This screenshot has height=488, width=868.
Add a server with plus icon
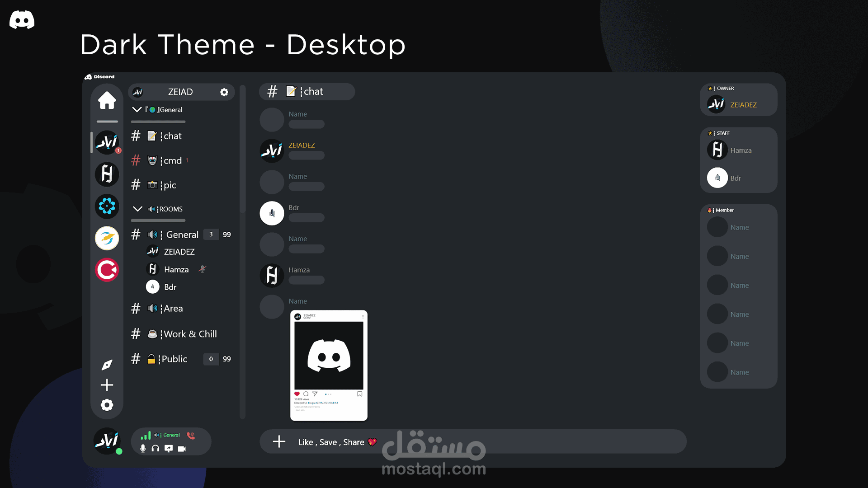[x=107, y=385]
